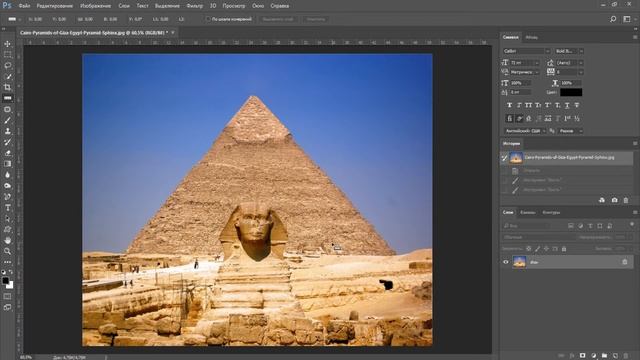
Task: Open the font size dropdown
Action: pyautogui.click(x=524, y=62)
